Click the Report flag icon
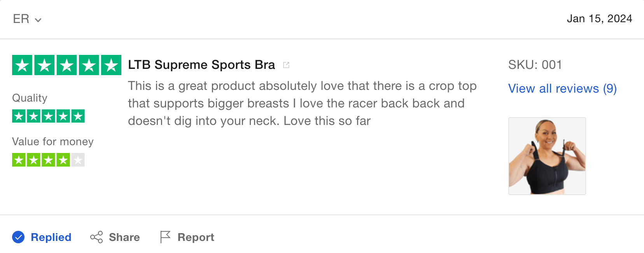 [165, 237]
